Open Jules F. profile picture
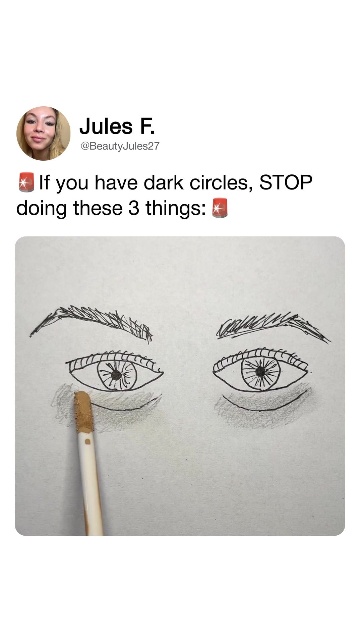Image resolution: width=362 pixels, height=644 pixels. [43, 133]
